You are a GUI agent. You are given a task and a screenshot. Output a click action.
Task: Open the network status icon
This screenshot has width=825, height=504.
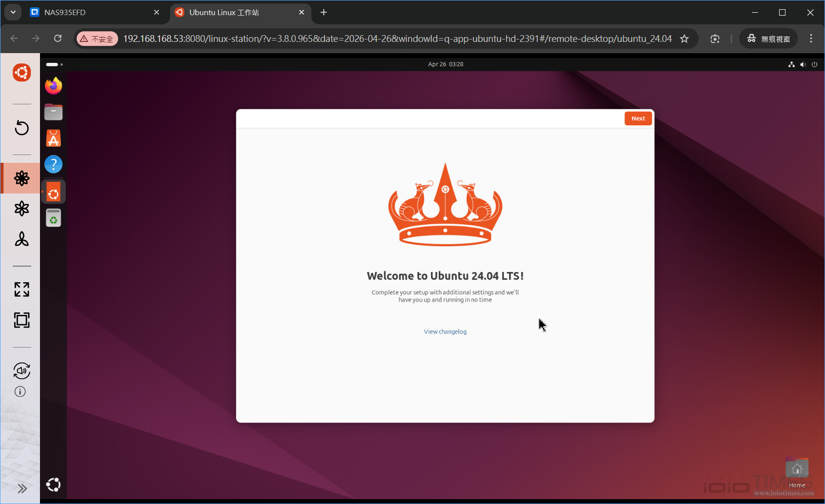(791, 64)
